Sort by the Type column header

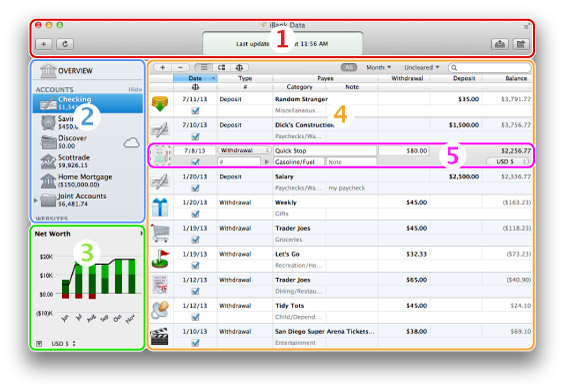(x=245, y=78)
